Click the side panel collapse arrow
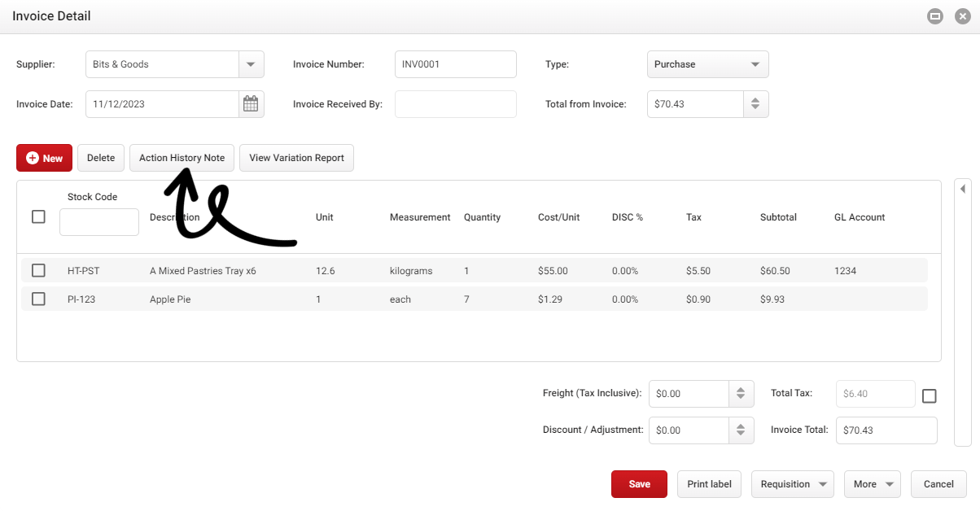Image resolution: width=980 pixels, height=511 pixels. click(x=963, y=189)
